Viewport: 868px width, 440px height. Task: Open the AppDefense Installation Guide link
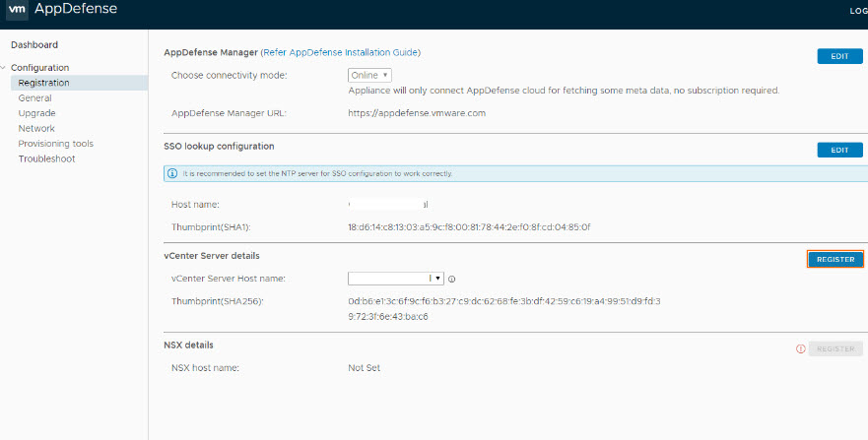(340, 52)
